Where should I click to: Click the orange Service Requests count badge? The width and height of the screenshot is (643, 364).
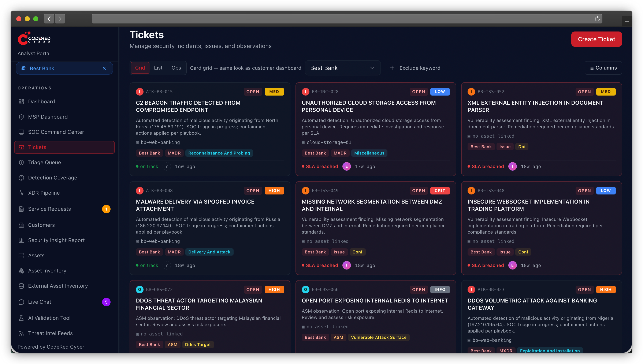tap(106, 209)
